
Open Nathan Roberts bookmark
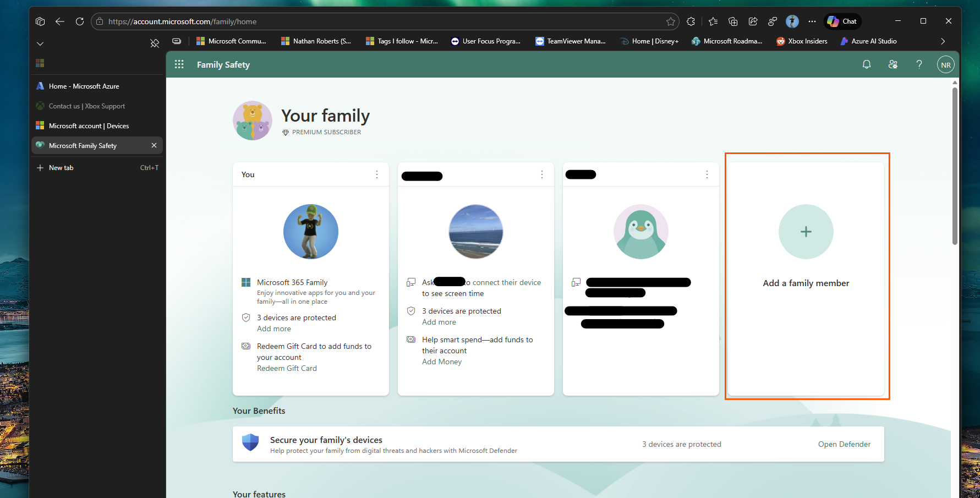[x=316, y=41]
